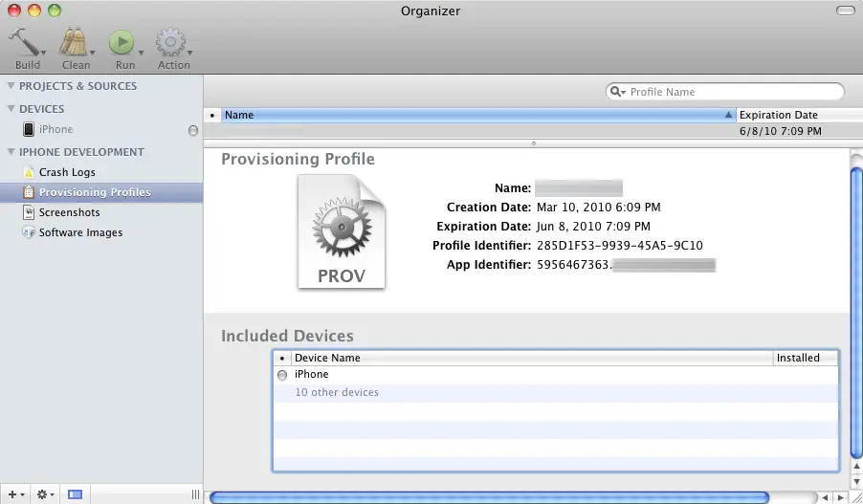The height and width of the screenshot is (504, 863).
Task: Click the large PROV file icon
Action: tap(342, 231)
